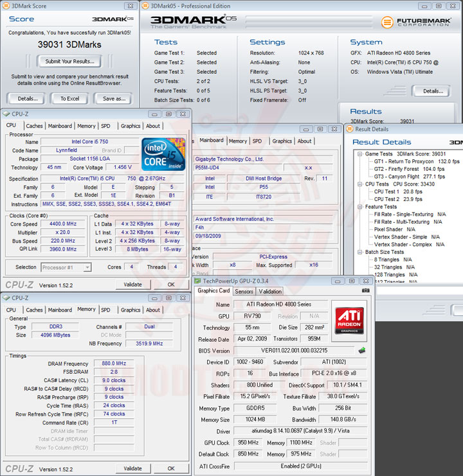Click the 3DMark Score window title icon

(6, 6)
